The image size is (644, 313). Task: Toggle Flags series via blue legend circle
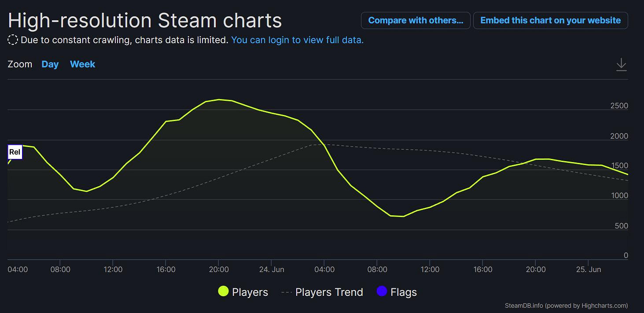pos(382,291)
